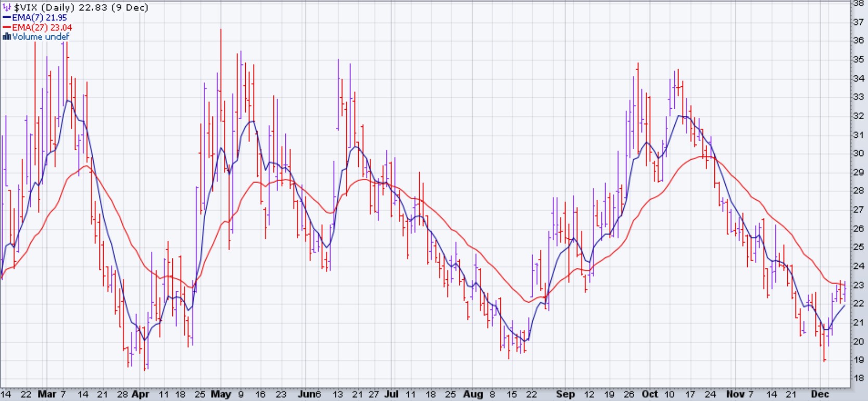Click the Aug label on the date axis
868x401 pixels.
coord(473,394)
